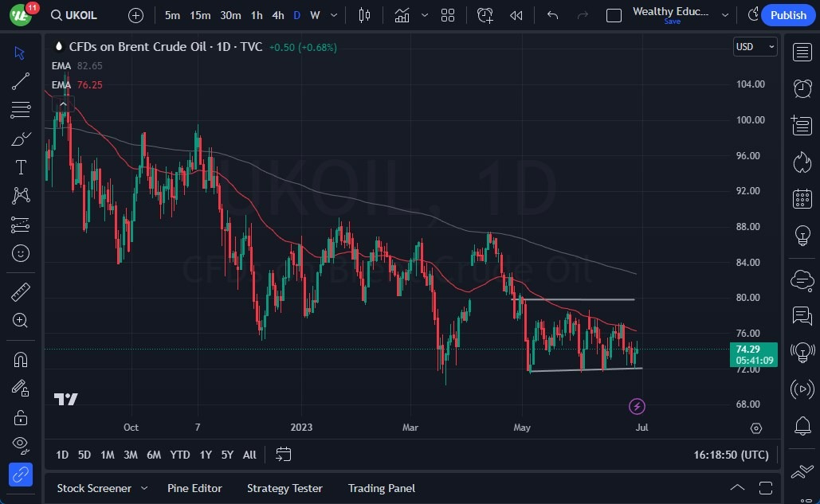820x504 pixels.
Task: Select the Zoom In tool
Action: pos(21,321)
